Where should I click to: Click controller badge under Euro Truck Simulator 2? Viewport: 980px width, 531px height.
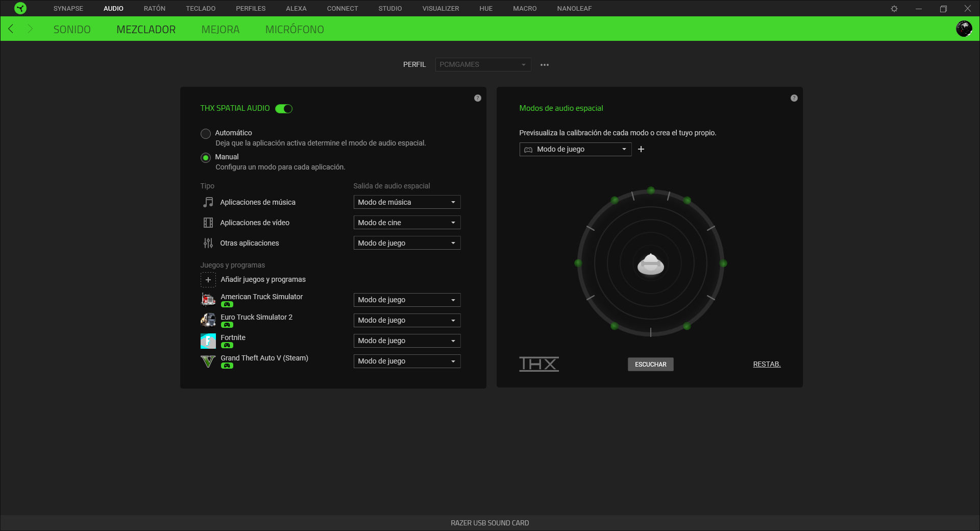227,325
